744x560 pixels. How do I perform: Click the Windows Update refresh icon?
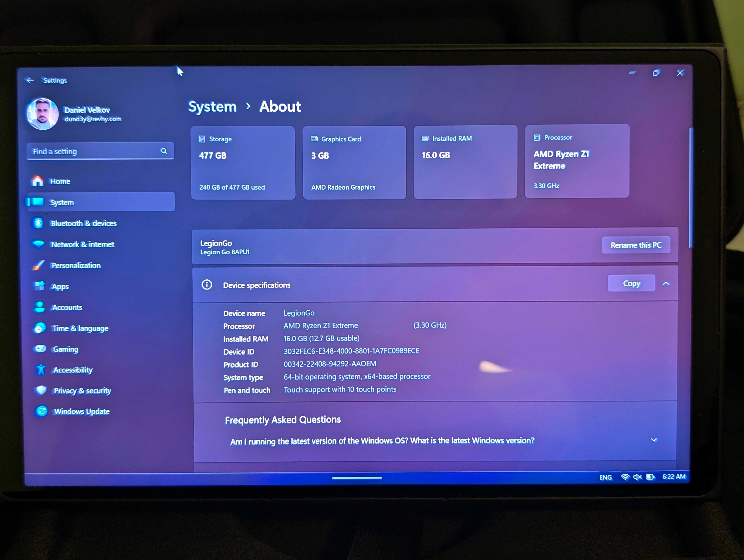click(x=42, y=411)
